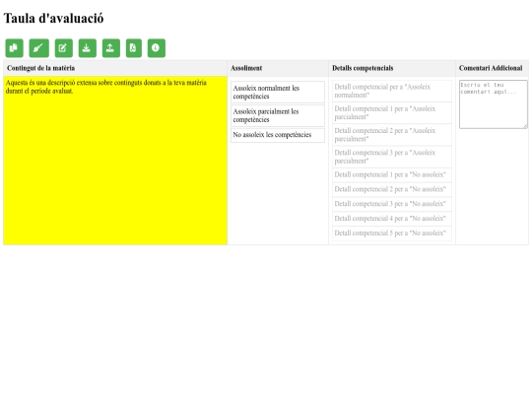Click the broom clear icon button
Screen dimensions: 532x399
click(39, 48)
